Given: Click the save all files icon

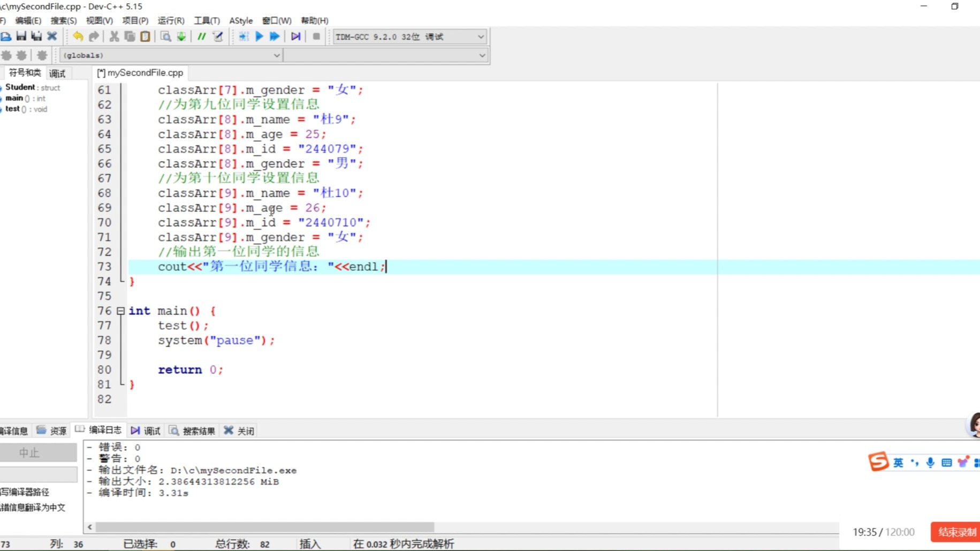Looking at the screenshot, I should pos(36,36).
